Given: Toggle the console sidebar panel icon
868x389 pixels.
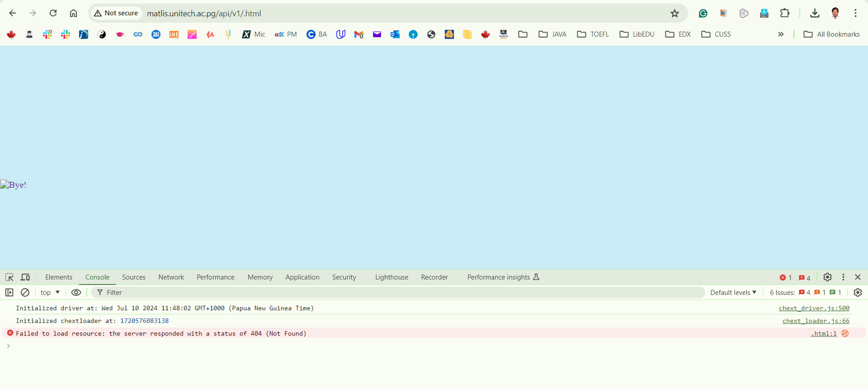Looking at the screenshot, I should tap(9, 293).
